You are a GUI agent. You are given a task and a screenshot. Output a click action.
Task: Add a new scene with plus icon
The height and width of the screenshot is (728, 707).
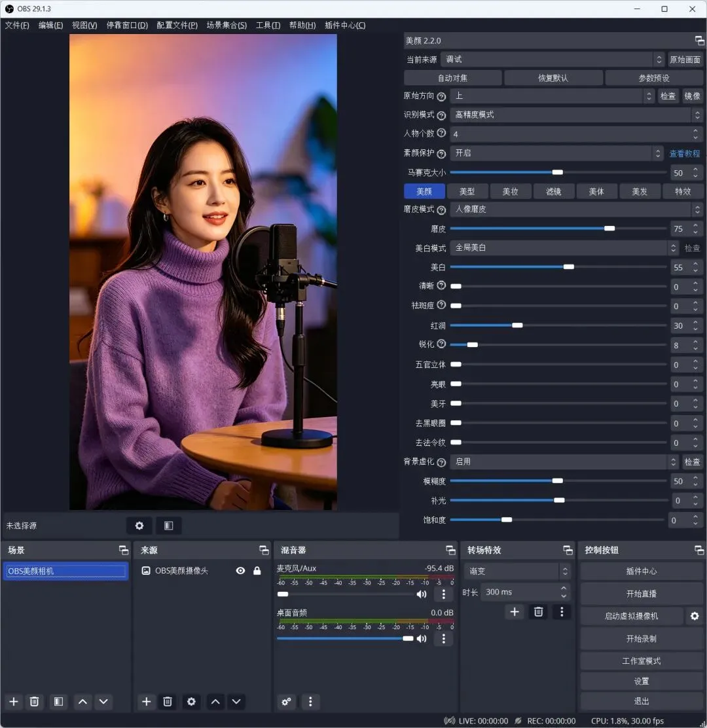(14, 702)
